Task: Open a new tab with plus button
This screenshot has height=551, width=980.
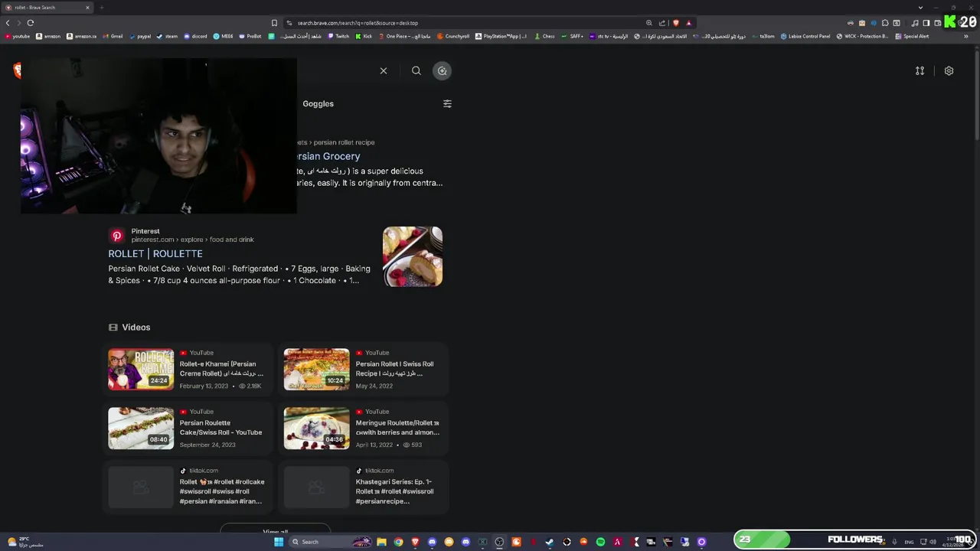Action: [101, 8]
